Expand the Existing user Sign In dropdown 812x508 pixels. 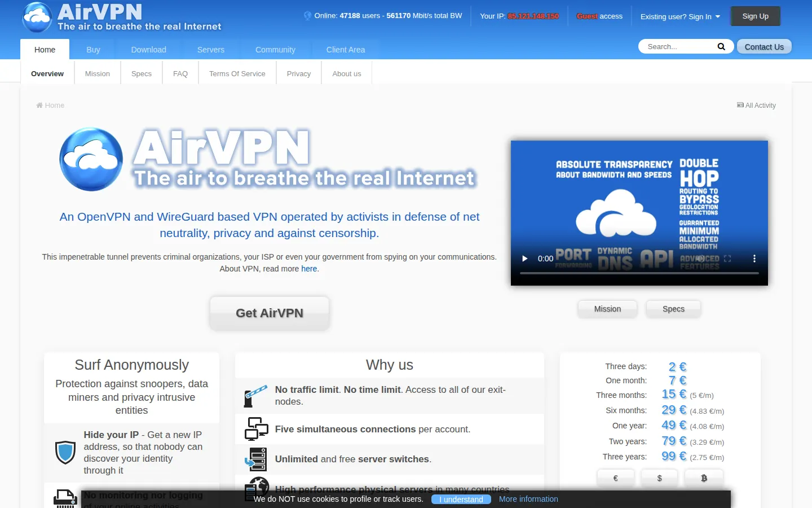[x=680, y=16]
